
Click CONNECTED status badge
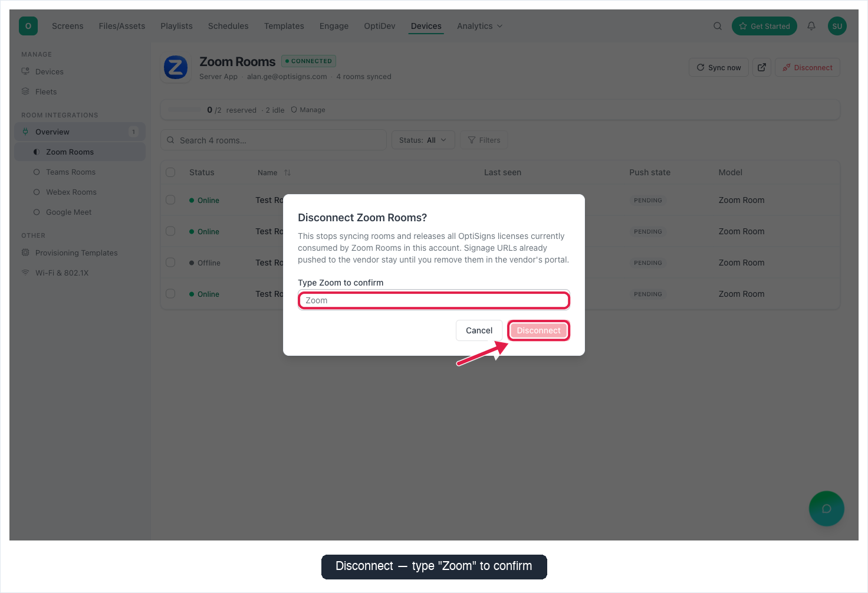[x=308, y=61]
